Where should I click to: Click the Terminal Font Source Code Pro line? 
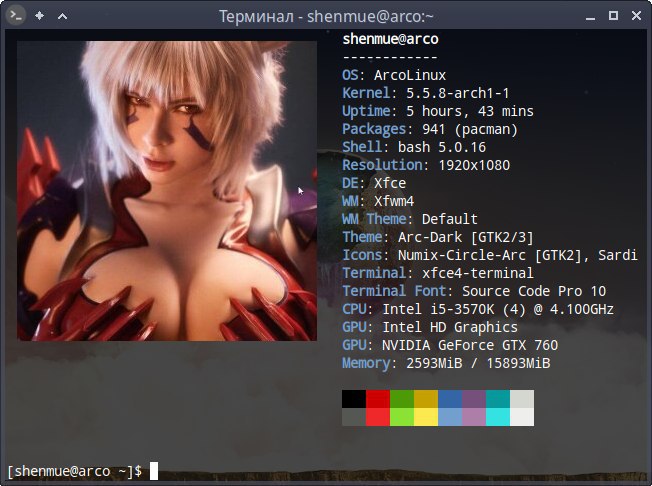click(474, 291)
